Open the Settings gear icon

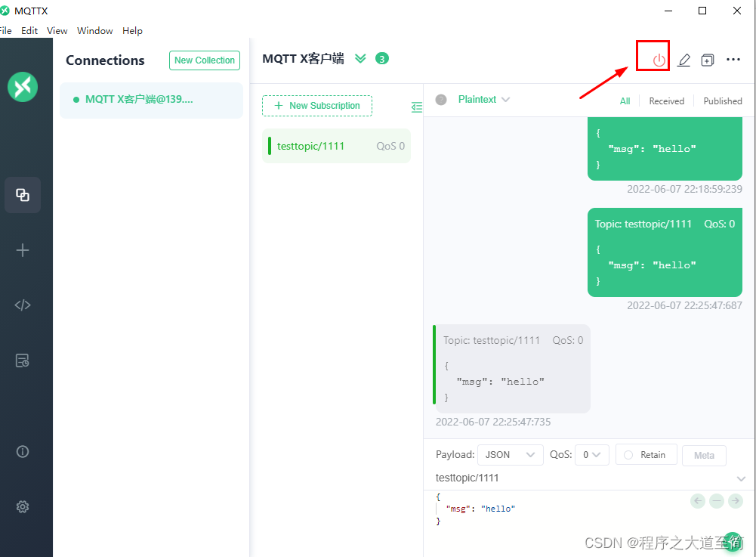23,507
